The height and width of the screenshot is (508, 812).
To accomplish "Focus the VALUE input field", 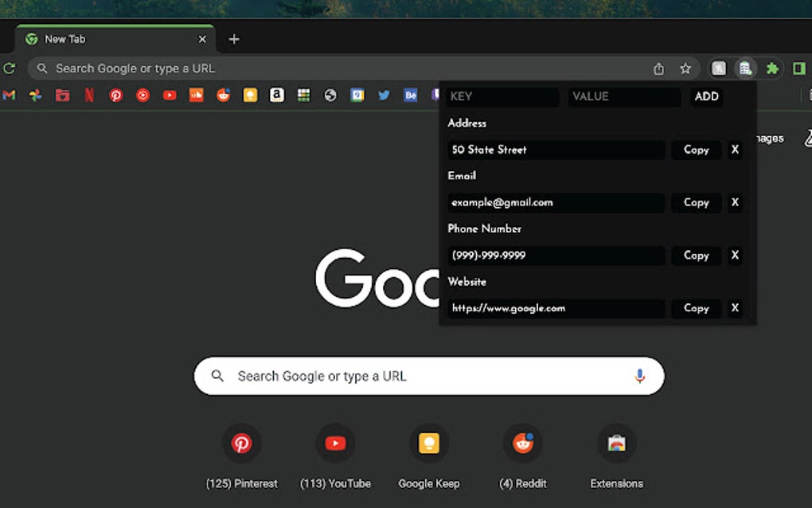I will (625, 96).
